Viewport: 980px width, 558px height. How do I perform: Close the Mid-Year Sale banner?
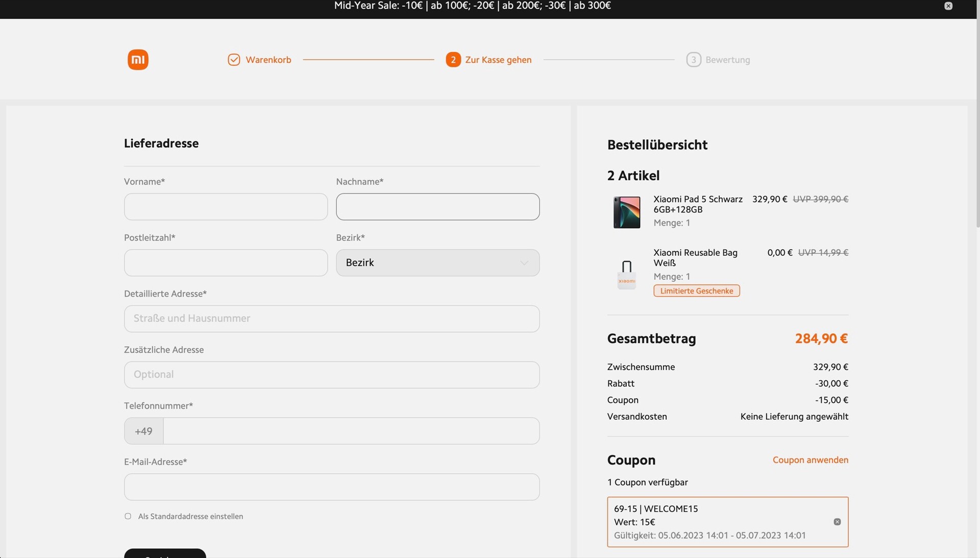948,6
